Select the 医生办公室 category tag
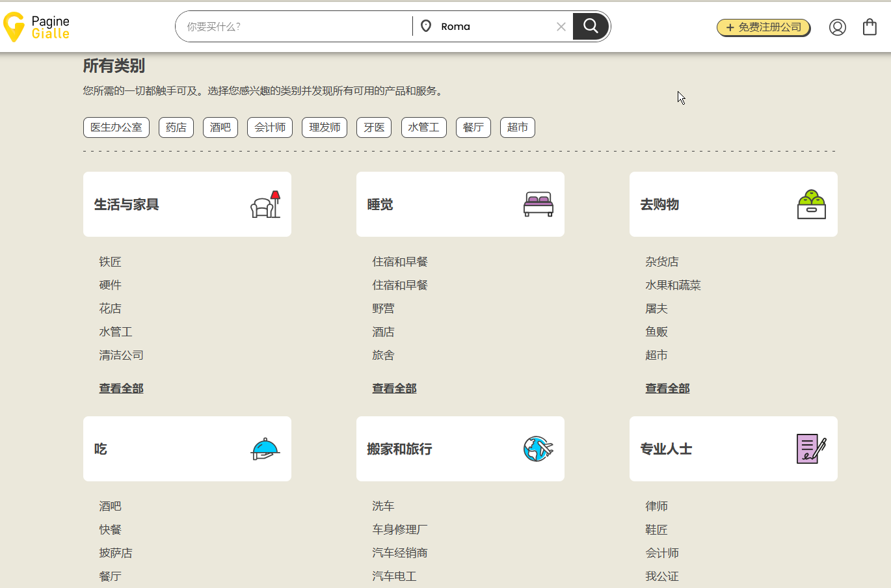 [x=116, y=127]
